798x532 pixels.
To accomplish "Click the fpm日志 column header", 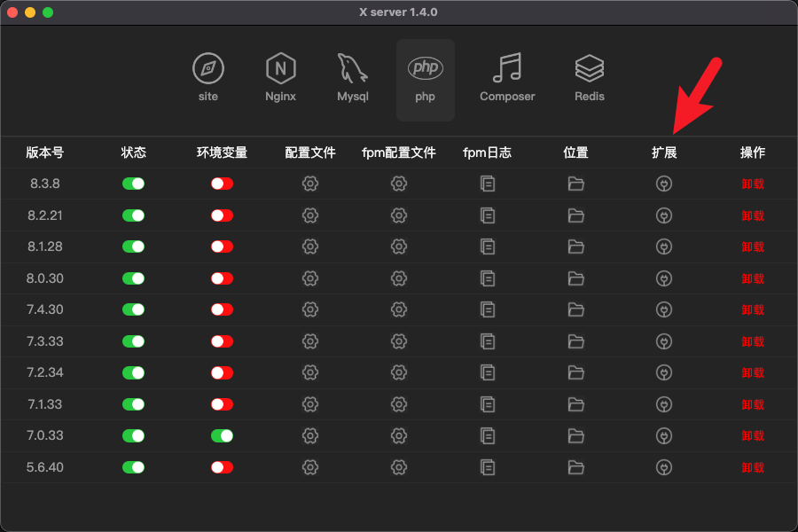I will point(488,153).
